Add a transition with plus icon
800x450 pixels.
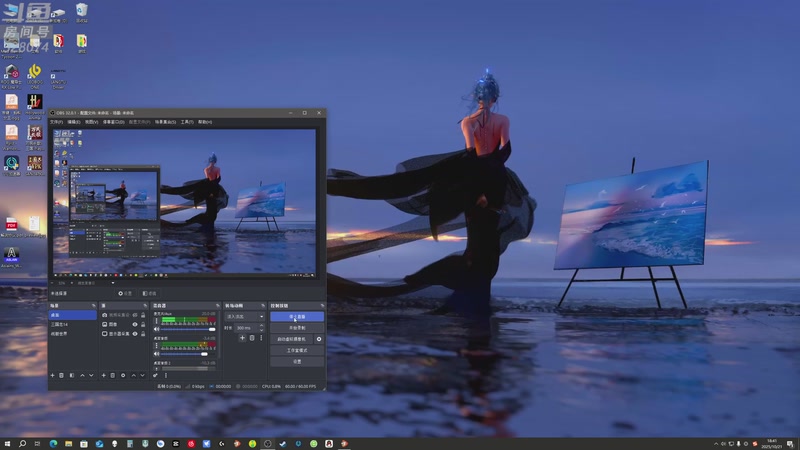click(x=242, y=338)
